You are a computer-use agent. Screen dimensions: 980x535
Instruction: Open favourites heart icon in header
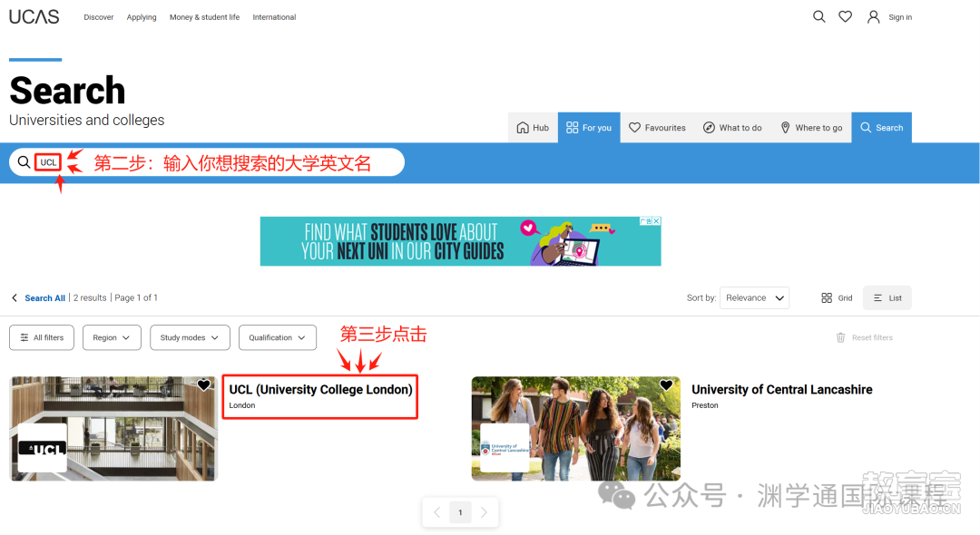(x=845, y=17)
